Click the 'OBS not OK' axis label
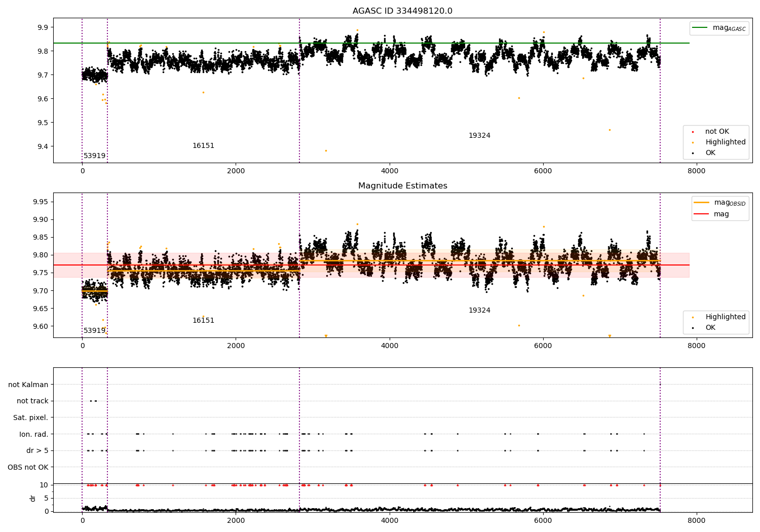 28,467
